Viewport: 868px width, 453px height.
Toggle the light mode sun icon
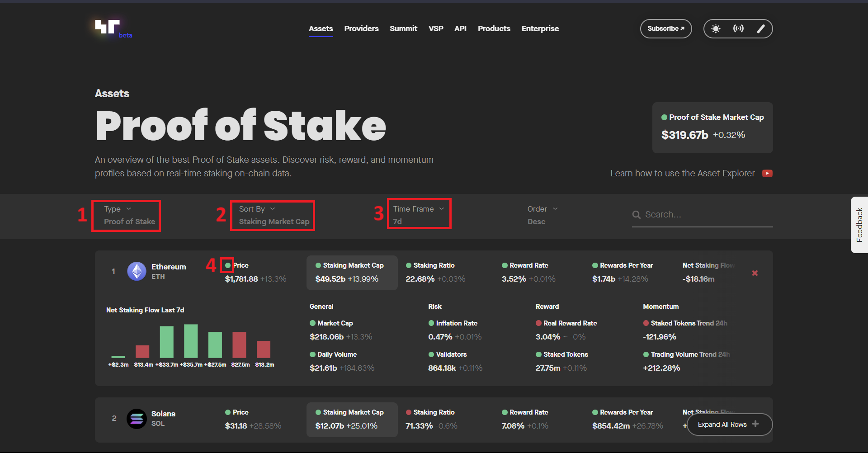click(x=716, y=29)
